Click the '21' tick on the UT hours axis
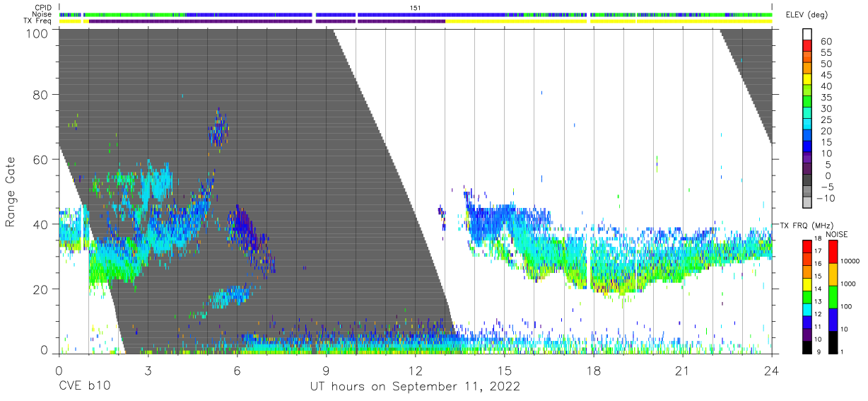 pyautogui.click(x=683, y=370)
